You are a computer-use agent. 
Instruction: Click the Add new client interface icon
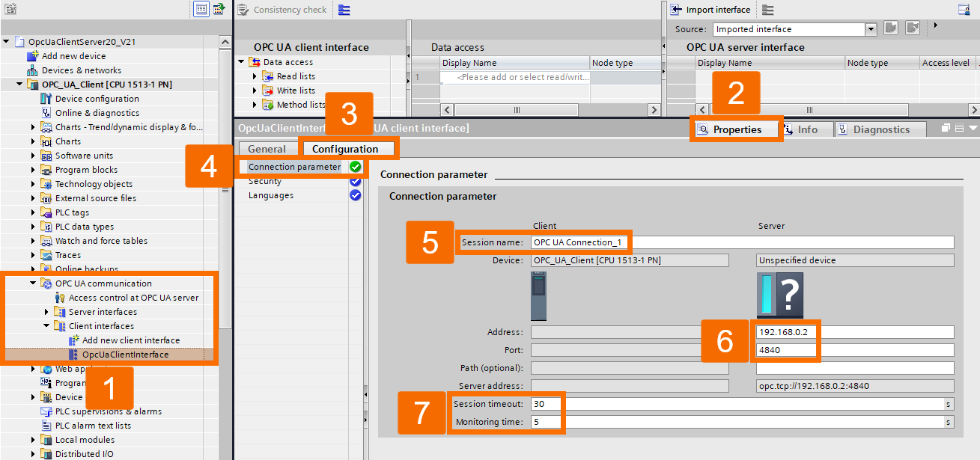coord(73,340)
